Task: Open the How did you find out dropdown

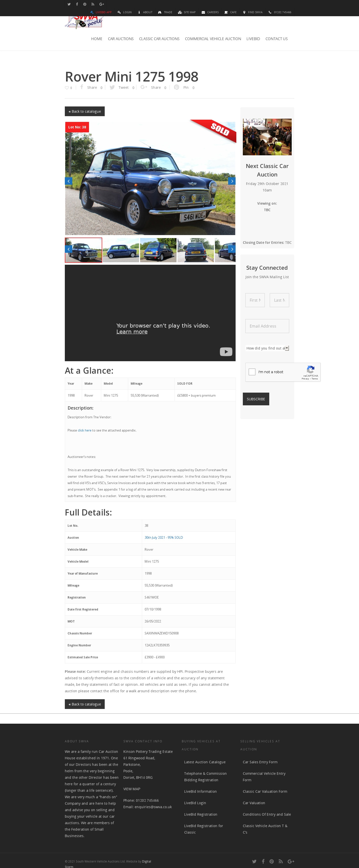Action: coord(267,348)
